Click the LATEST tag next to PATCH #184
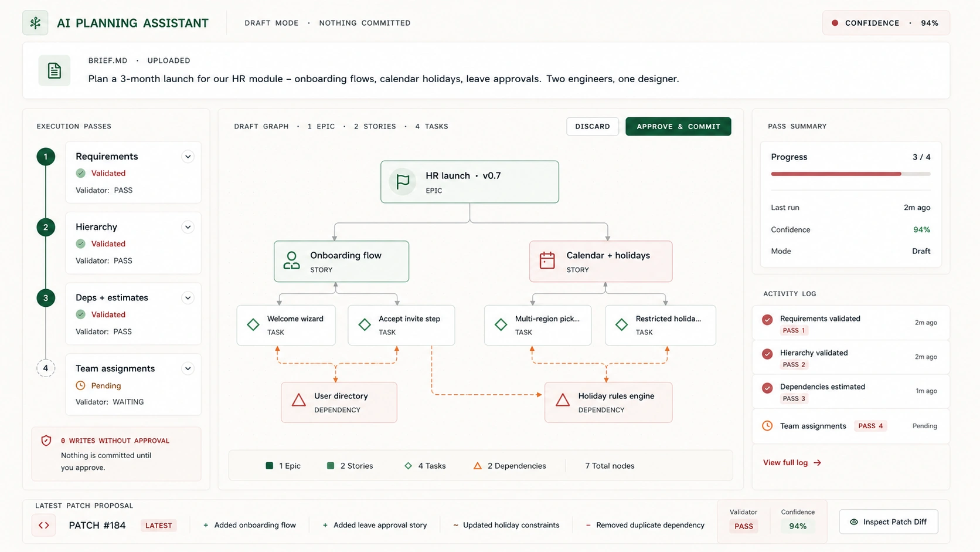980x552 pixels. tap(159, 526)
